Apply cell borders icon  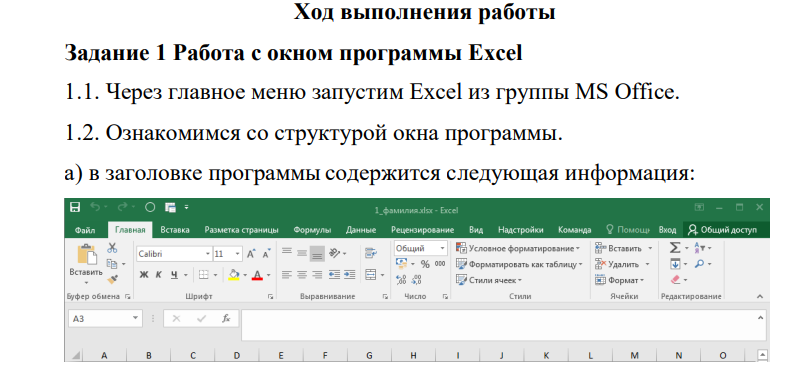tap(203, 275)
